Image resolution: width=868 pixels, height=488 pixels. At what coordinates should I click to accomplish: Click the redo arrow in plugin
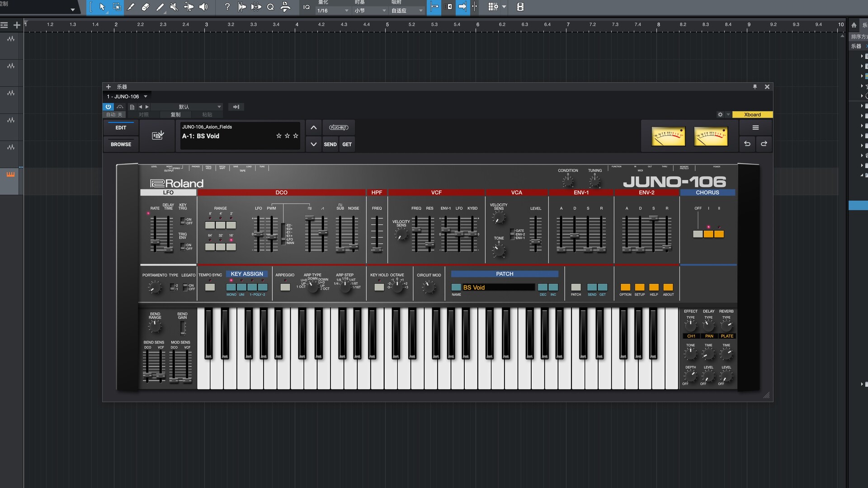[764, 144]
